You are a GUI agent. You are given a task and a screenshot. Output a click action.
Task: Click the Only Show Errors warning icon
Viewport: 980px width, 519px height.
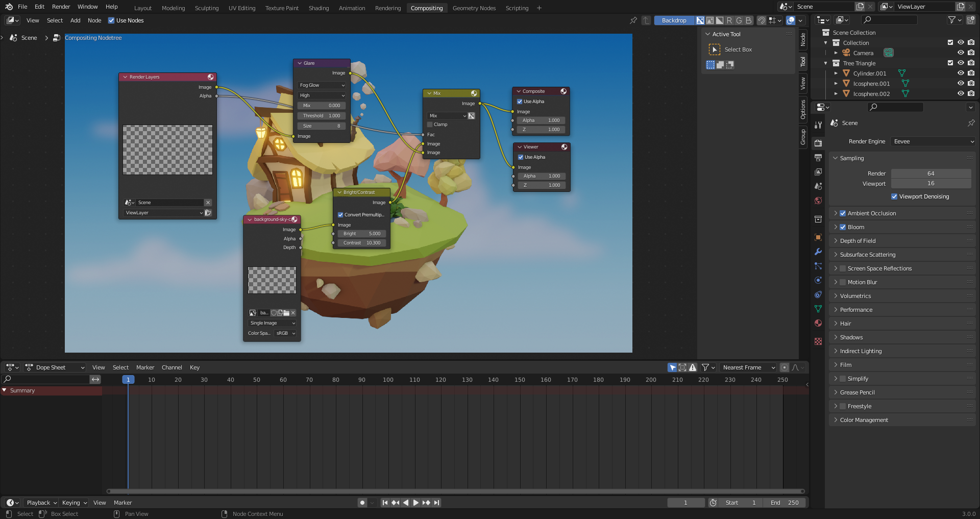click(693, 367)
